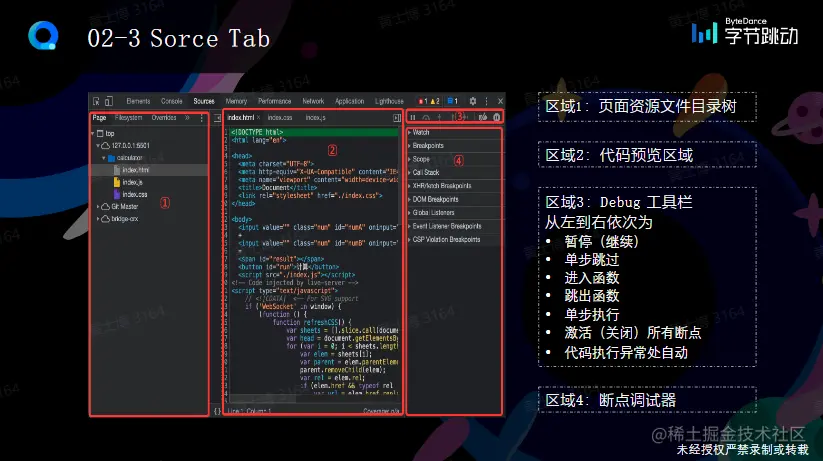Step into next function call
Viewport: 823px width, 461px height.
point(439,118)
